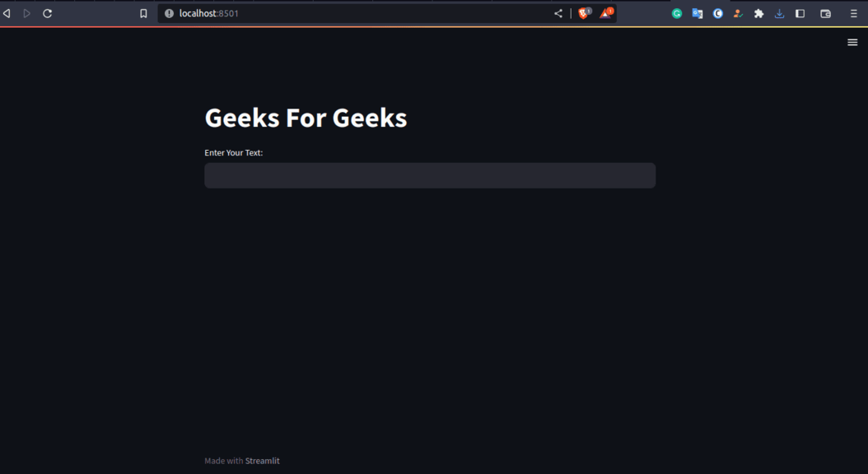Screen dimensions: 868x474
Task: Open the Brave Wallet icon
Action: click(825, 14)
